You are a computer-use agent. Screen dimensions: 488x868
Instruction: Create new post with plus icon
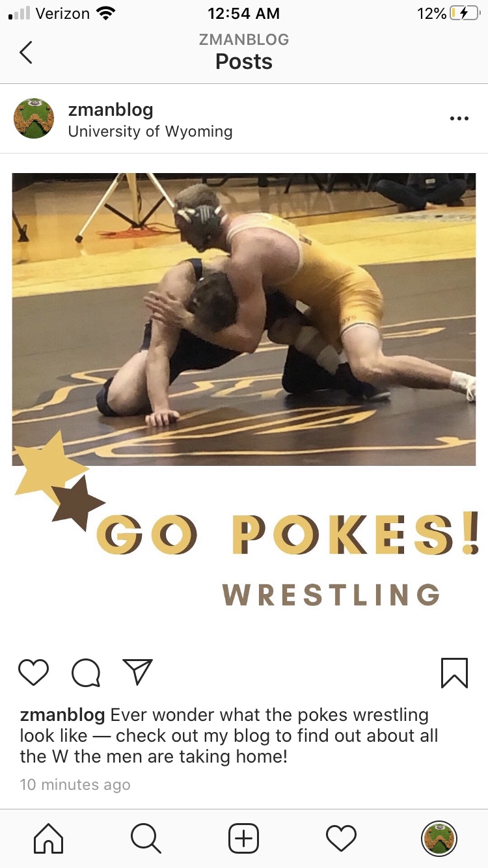(x=244, y=838)
